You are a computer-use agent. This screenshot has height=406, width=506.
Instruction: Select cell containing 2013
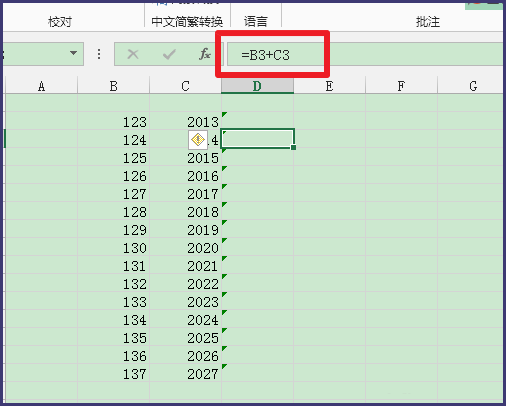tap(185, 121)
